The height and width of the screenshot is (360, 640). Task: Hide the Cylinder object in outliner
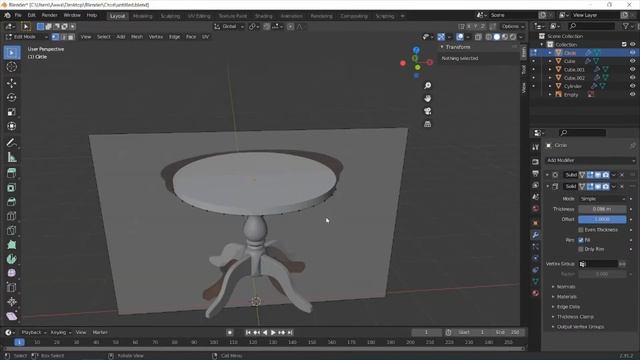tap(632, 86)
